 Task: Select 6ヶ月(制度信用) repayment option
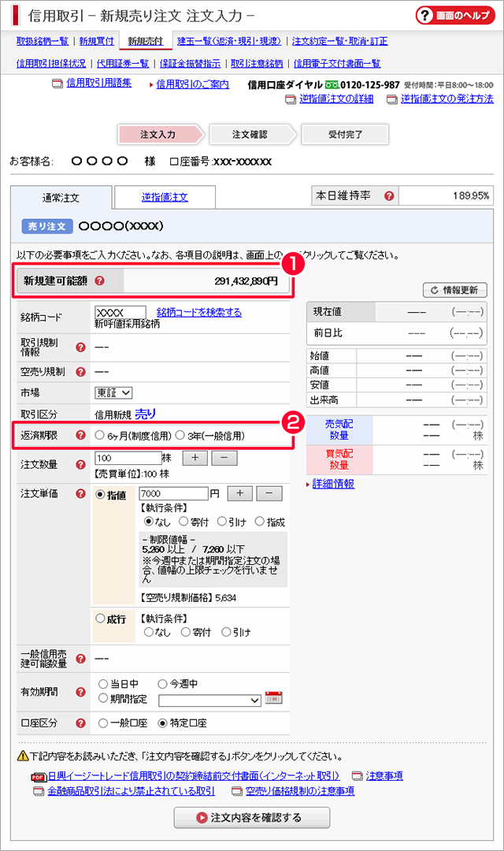click(99, 435)
